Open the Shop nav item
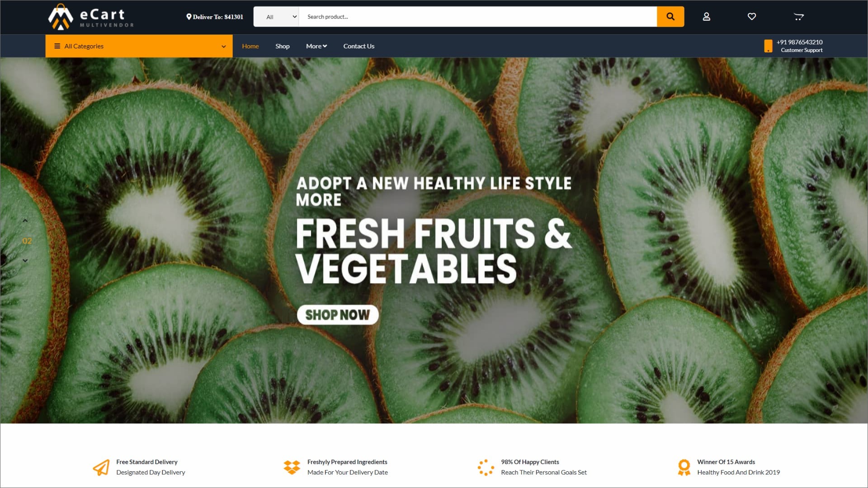Screen dimensions: 868x488 tap(283, 46)
